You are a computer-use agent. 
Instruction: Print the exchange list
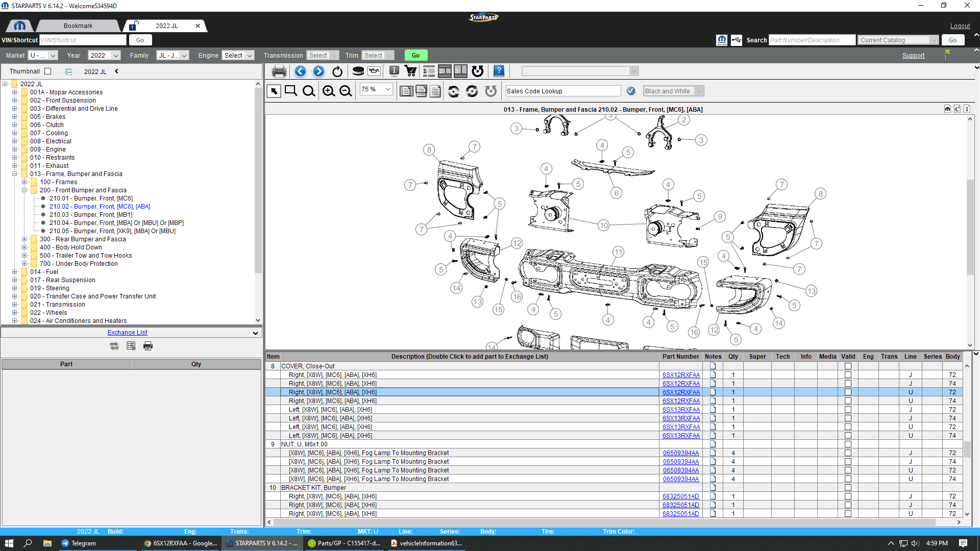148,346
